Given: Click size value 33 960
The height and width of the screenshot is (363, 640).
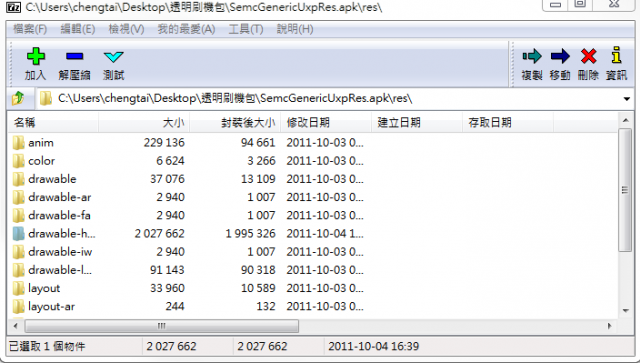Looking at the screenshot, I should (167, 288).
